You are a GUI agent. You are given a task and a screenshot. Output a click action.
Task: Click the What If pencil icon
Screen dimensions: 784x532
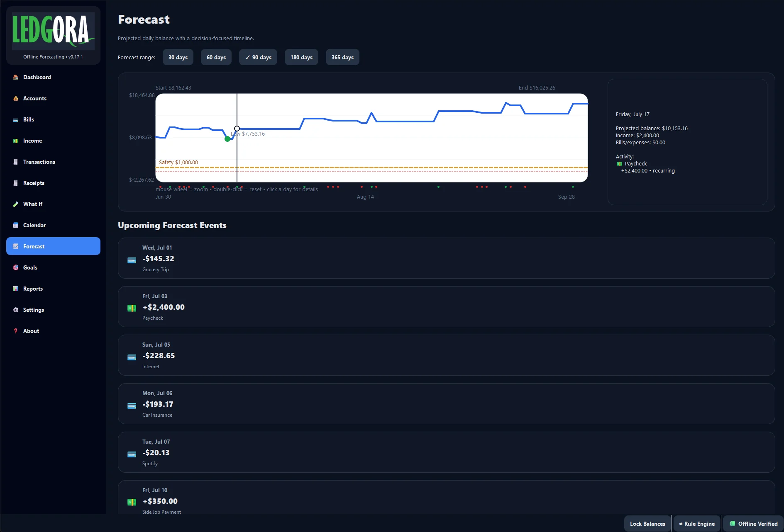coord(16,204)
